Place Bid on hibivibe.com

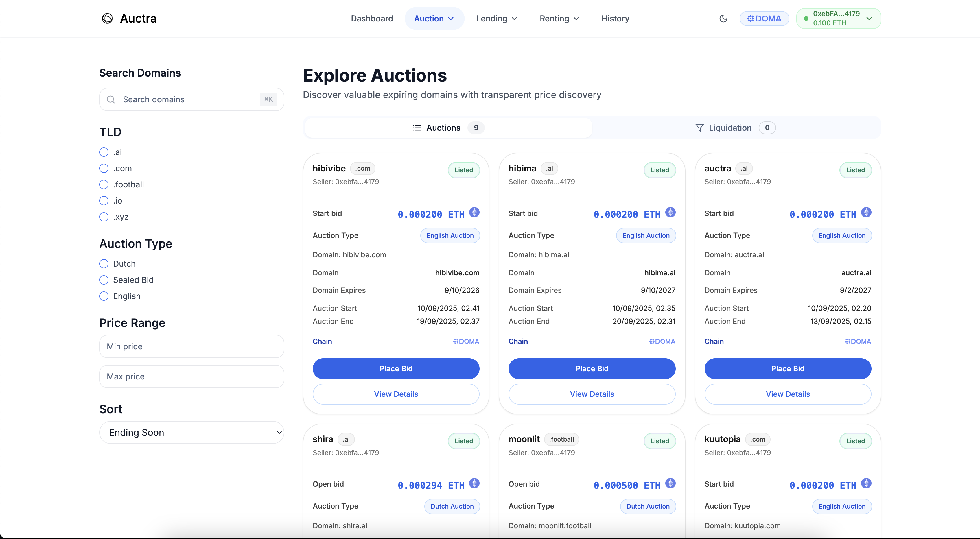(396, 368)
